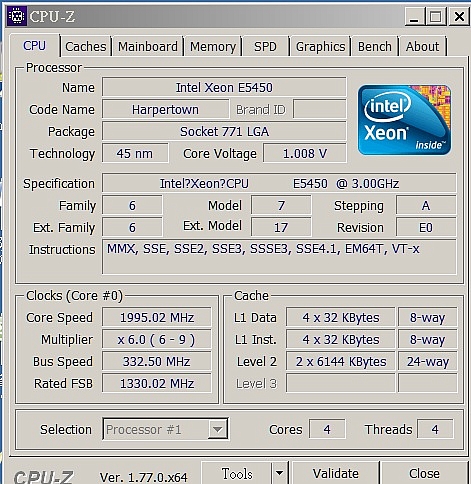Click the Cores count value 4
Image resolution: width=471 pixels, height=484 pixels.
click(x=327, y=429)
